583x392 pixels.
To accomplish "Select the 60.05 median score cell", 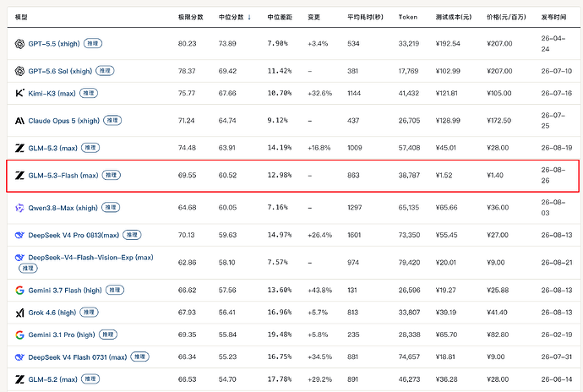I will point(227,208).
